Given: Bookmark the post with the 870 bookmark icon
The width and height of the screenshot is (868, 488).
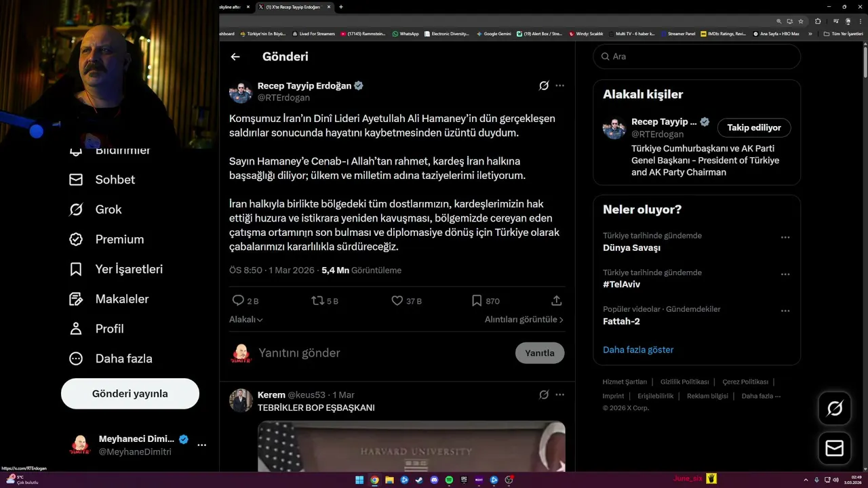Looking at the screenshot, I should click(x=477, y=300).
